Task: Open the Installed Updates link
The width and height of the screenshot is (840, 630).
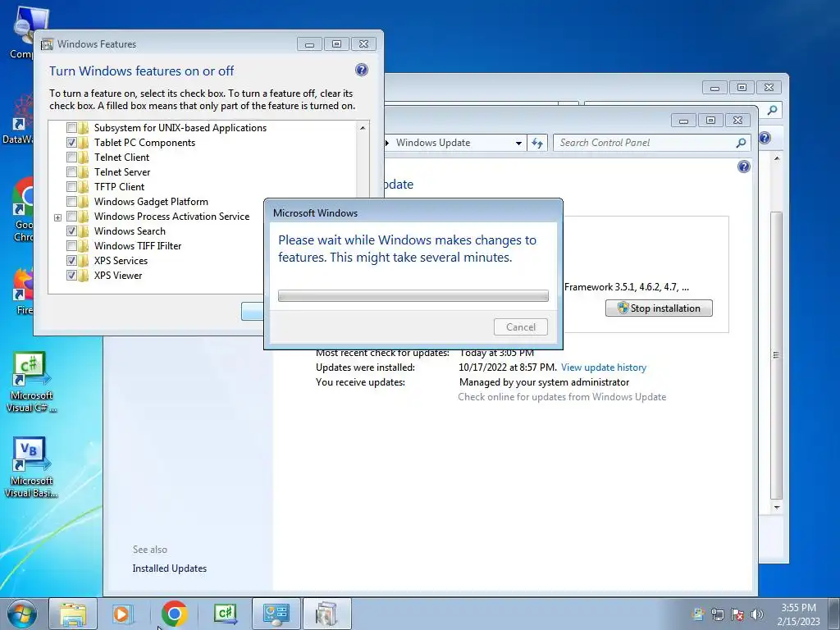Action: pos(169,568)
